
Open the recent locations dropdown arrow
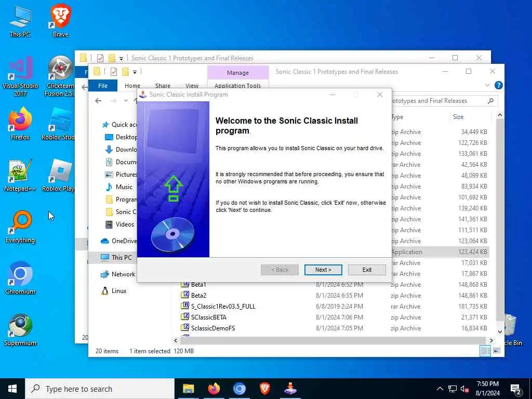click(126, 101)
